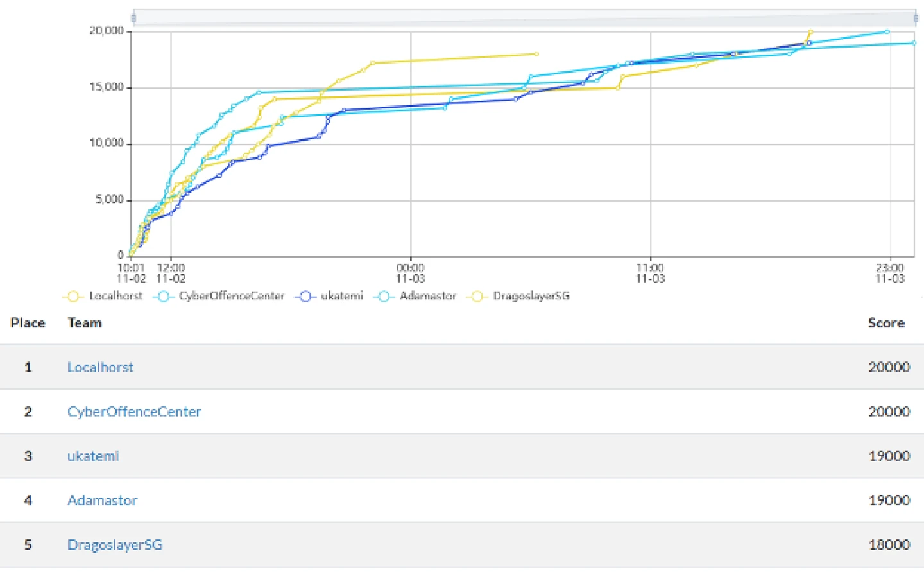Click the right handle of chart zoom slider

pos(916,18)
